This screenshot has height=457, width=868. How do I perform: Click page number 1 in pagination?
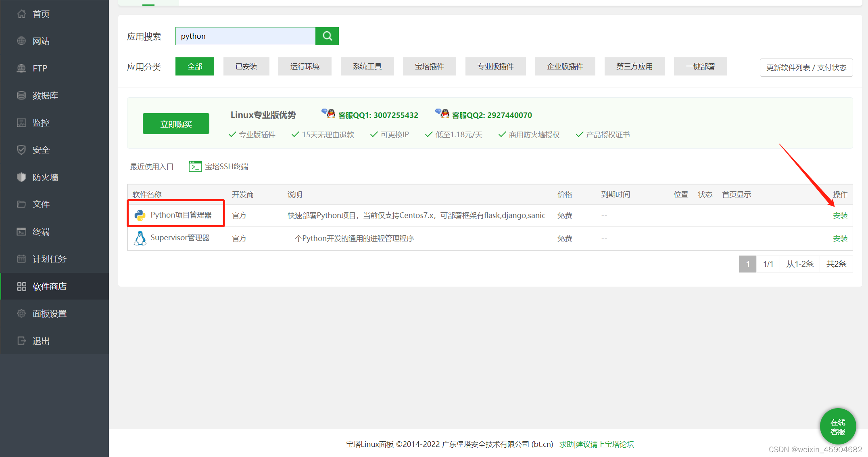point(747,264)
